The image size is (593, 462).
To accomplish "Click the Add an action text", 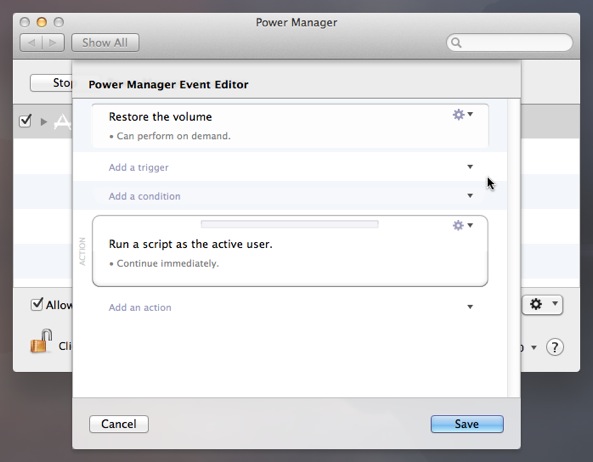I will coord(140,307).
